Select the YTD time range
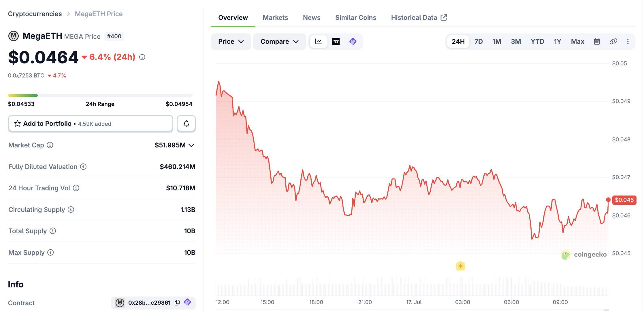This screenshot has width=644, height=311. coord(537,41)
